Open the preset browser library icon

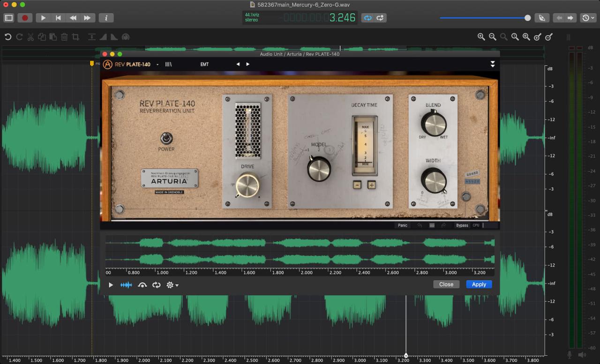(168, 64)
